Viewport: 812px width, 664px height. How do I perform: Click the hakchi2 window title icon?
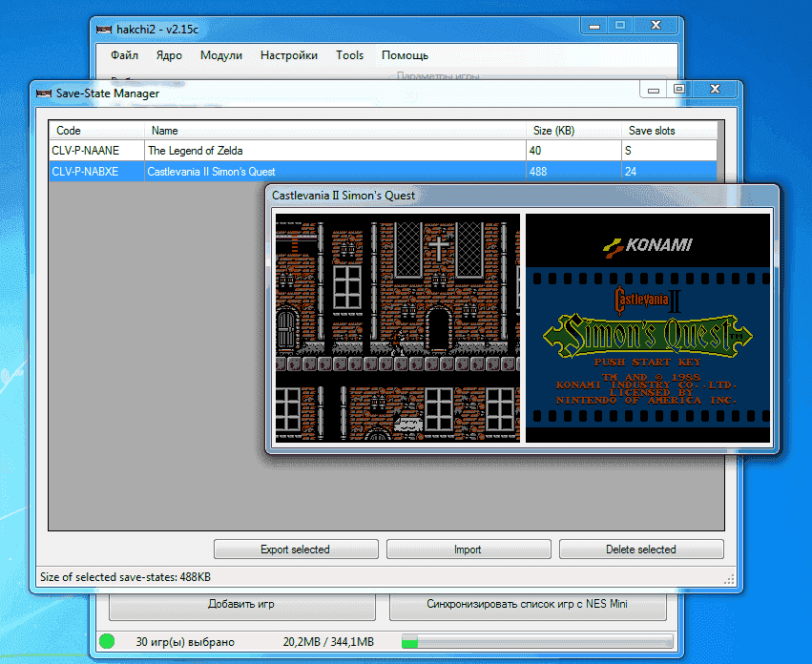pos(104,30)
